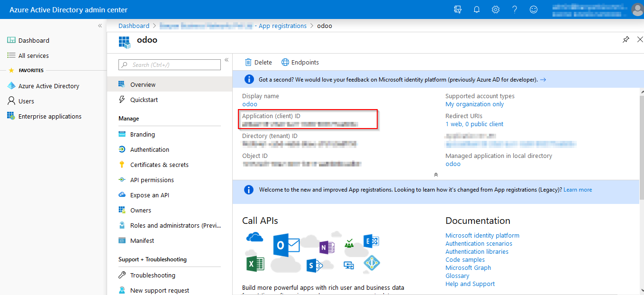Image resolution: width=644 pixels, height=295 pixels.
Task: Click the '1 web, 0 public client' link
Action: 474,124
